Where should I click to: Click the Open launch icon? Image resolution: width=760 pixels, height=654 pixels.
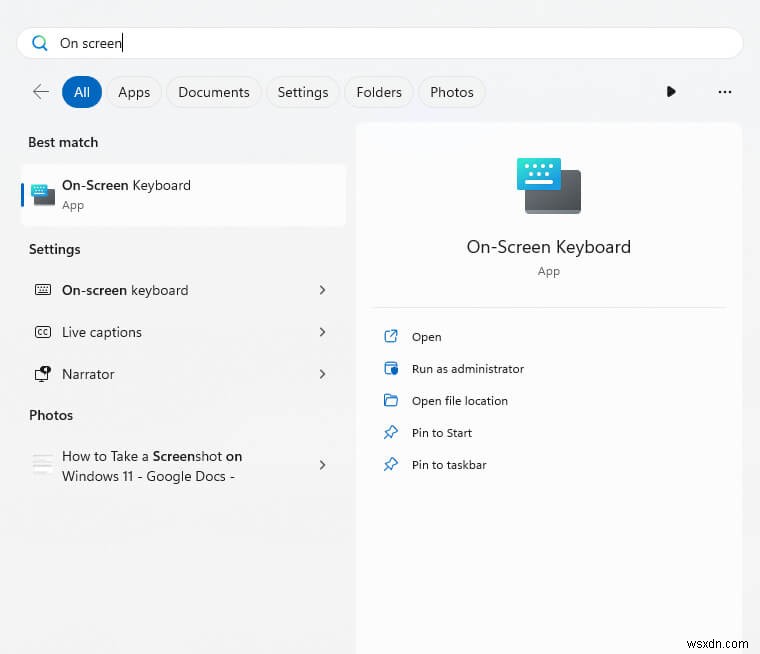pyautogui.click(x=391, y=336)
